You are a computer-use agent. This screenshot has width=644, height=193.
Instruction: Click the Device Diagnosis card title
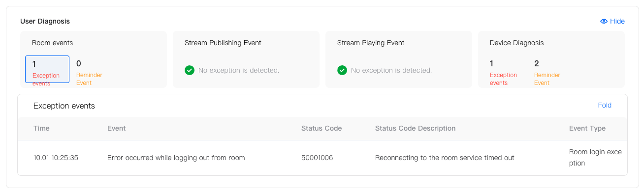point(516,43)
